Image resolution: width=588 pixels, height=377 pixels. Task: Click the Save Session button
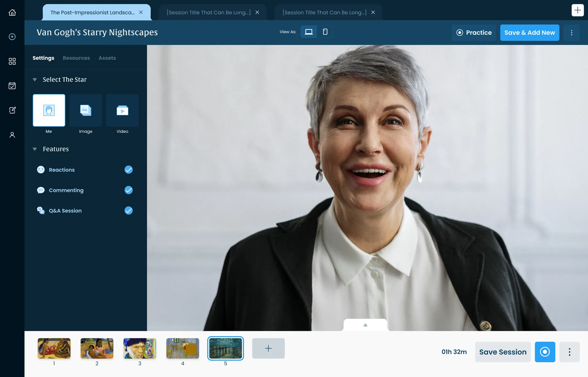[x=503, y=352]
